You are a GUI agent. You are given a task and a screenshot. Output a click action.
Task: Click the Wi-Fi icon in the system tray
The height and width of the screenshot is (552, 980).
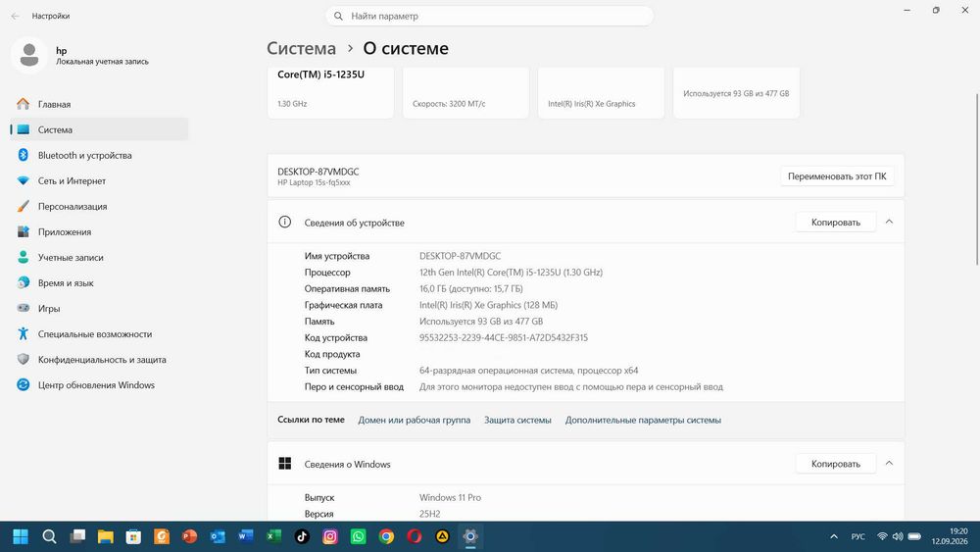pos(883,536)
